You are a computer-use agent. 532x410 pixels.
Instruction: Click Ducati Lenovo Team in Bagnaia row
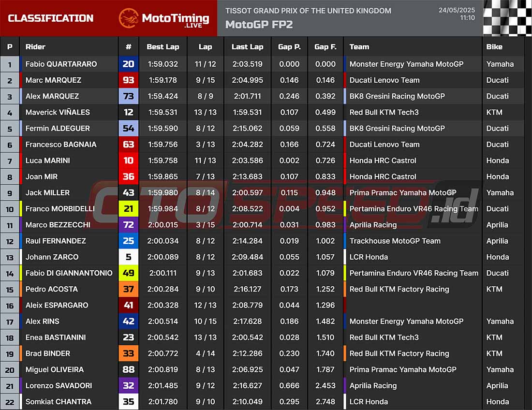(x=384, y=145)
